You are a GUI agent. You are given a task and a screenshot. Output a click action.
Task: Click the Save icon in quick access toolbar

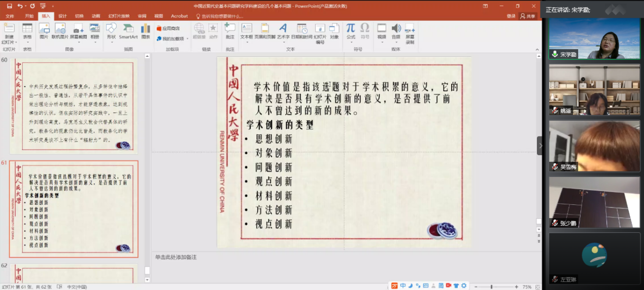coord(9,6)
